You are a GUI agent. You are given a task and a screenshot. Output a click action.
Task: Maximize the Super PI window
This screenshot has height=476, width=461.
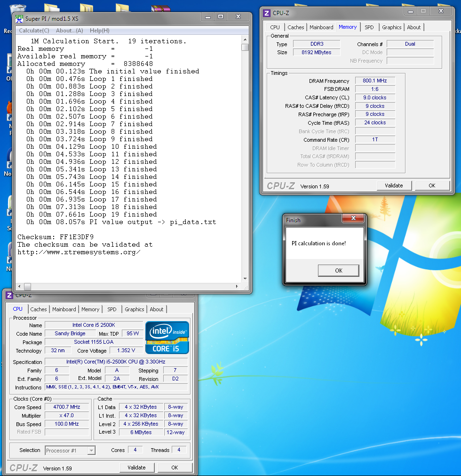(x=221, y=16)
